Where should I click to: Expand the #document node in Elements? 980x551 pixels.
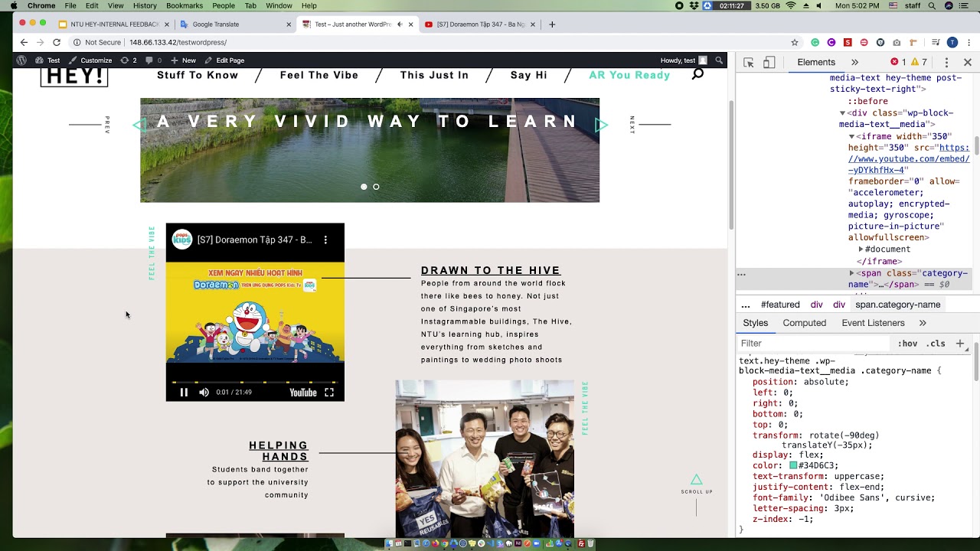861,249
